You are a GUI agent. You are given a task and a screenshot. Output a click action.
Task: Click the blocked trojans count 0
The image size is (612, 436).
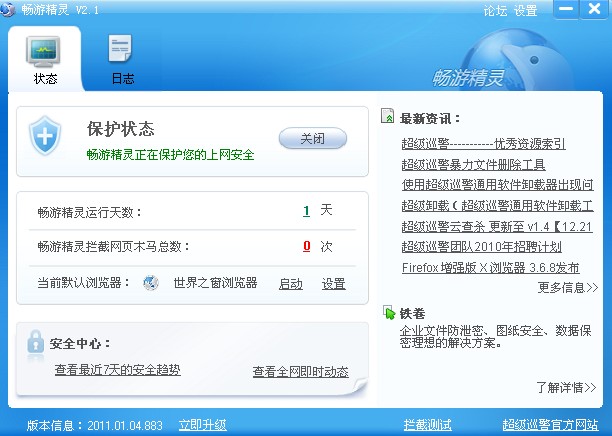306,246
